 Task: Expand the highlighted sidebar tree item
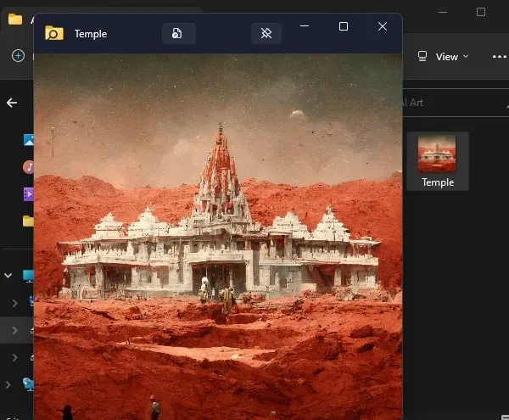tap(14, 330)
